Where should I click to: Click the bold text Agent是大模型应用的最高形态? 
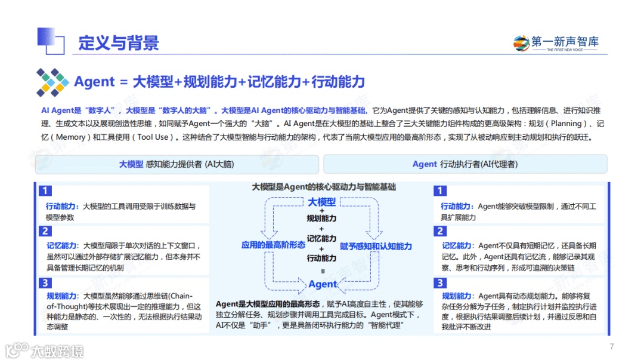pos(268,304)
